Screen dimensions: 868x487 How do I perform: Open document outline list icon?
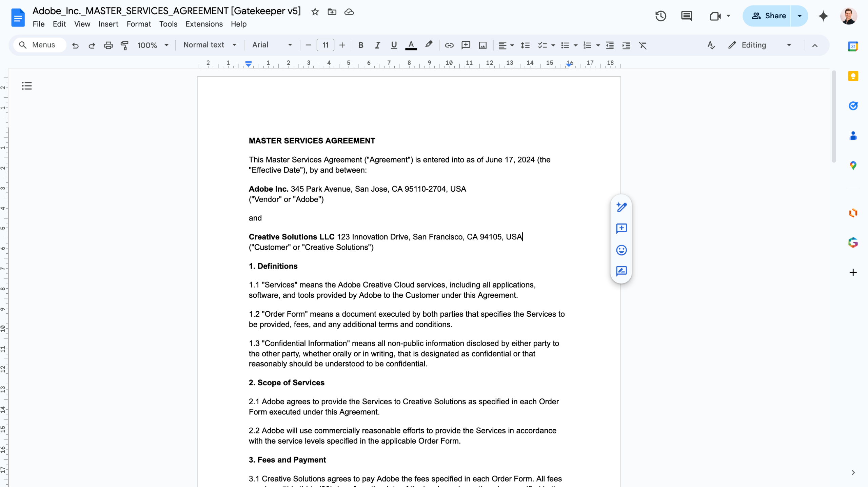tap(27, 86)
